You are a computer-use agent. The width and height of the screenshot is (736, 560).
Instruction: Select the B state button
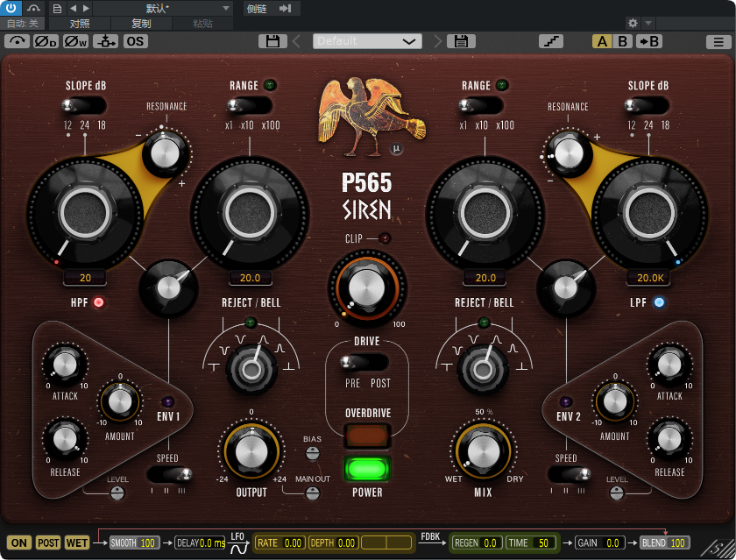click(x=622, y=41)
